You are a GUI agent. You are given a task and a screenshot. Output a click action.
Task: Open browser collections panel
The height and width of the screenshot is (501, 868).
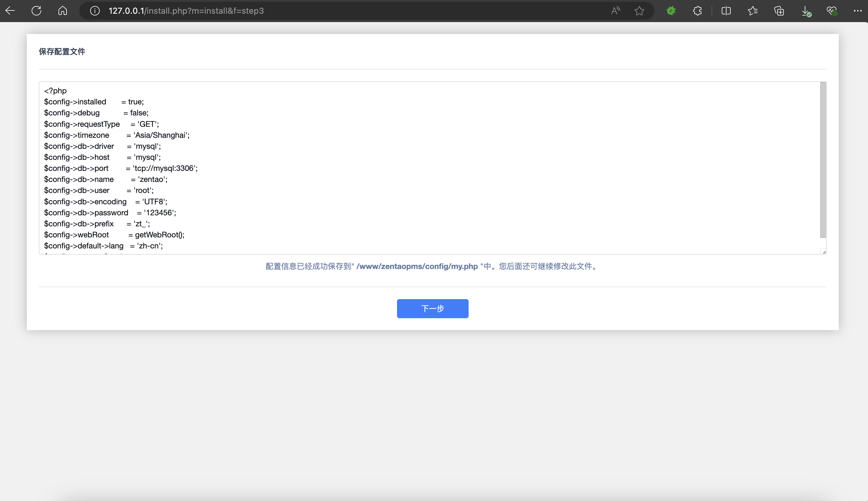point(779,11)
